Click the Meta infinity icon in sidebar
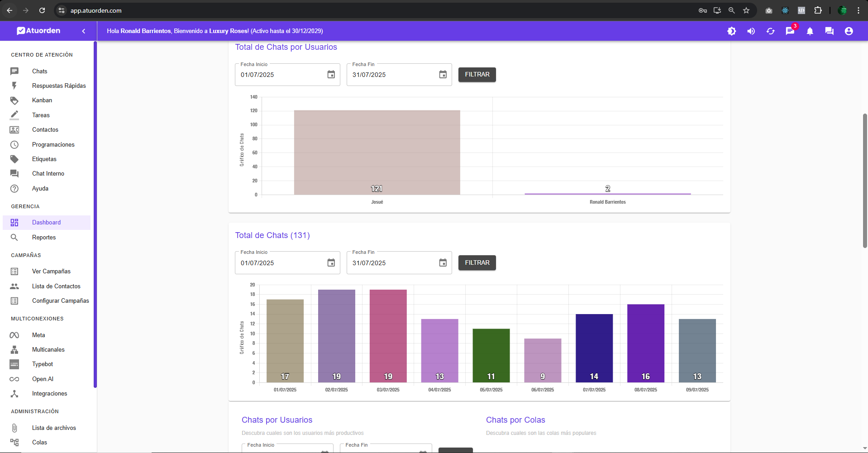868x453 pixels. [14, 335]
